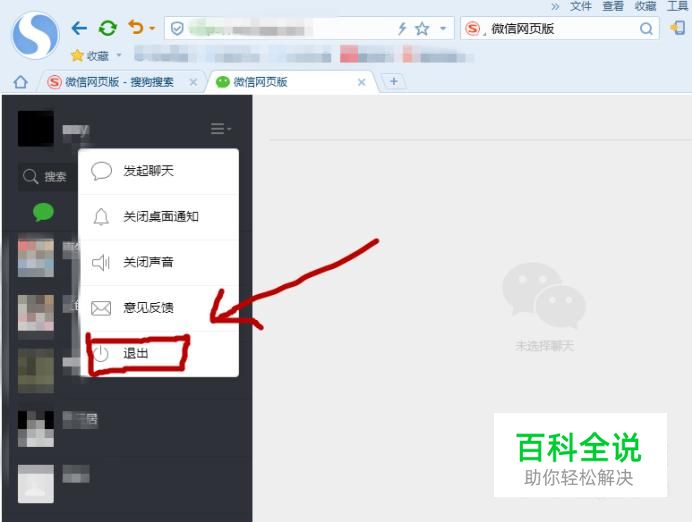Select 关闭声音 to mute sounds
This screenshot has width=692, height=522.
159,263
